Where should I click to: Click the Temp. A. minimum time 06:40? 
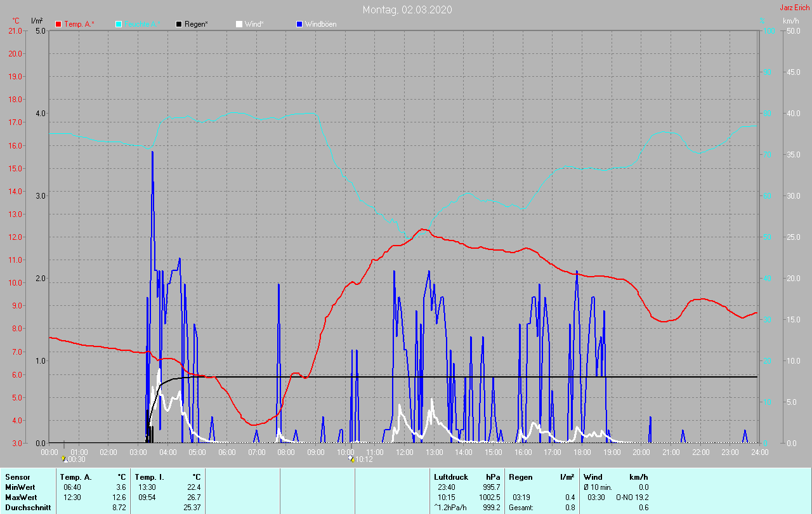point(72,487)
